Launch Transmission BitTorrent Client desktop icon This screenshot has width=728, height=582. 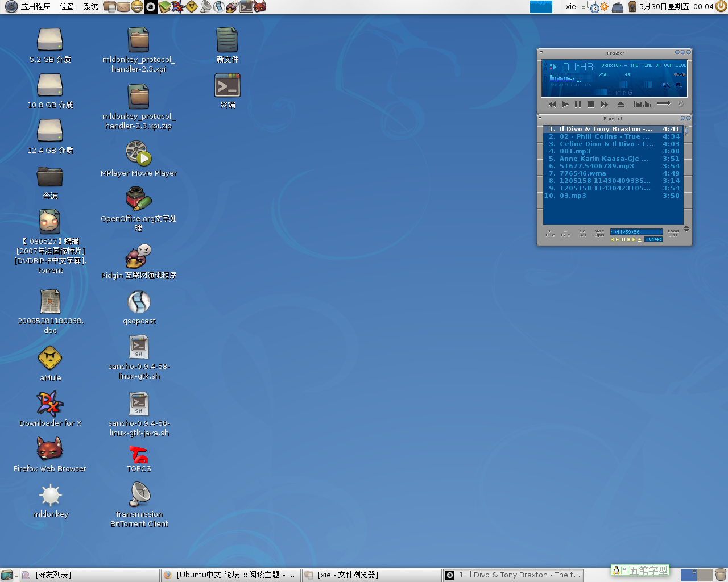pyautogui.click(x=139, y=494)
